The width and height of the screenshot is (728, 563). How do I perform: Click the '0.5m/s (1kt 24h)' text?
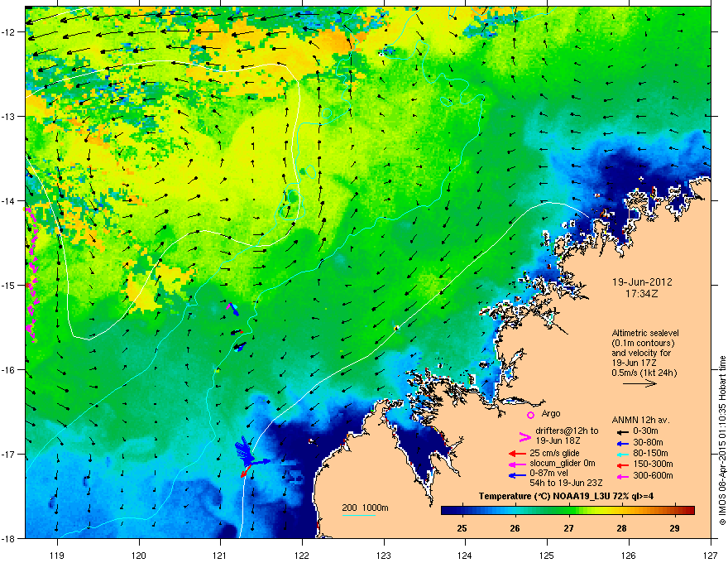644,373
